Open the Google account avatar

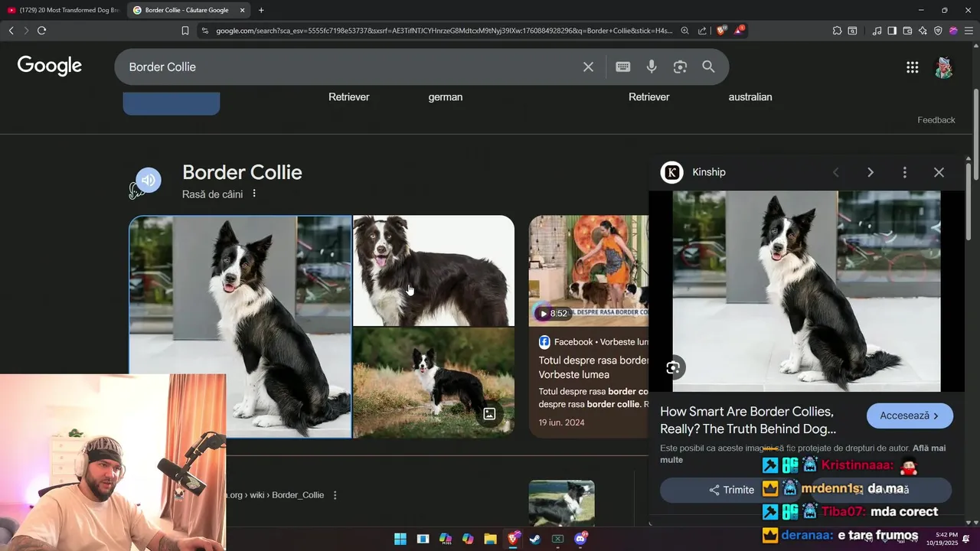(944, 67)
